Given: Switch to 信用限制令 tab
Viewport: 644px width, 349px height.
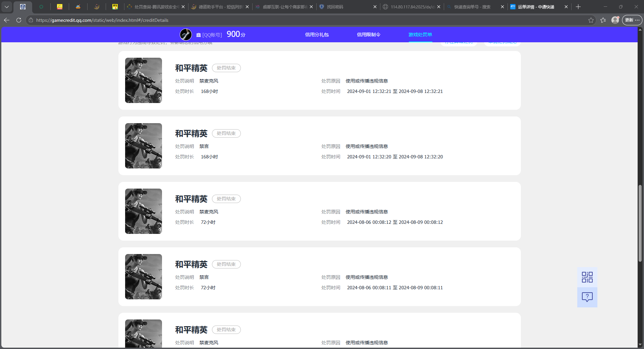Looking at the screenshot, I should pos(368,35).
